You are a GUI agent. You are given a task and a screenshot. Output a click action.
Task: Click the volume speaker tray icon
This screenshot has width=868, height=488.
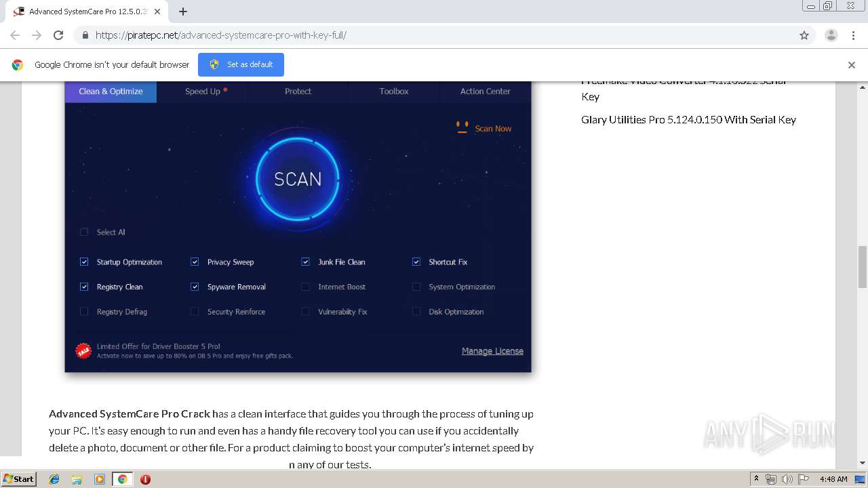[787, 479]
